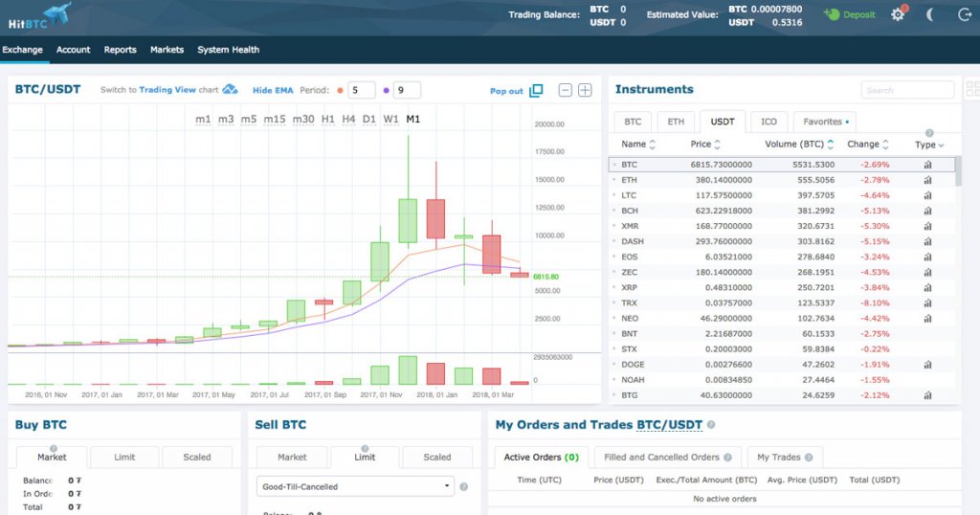Open chart icon in LTC row
Viewport: 980px width, 515px height.
(927, 195)
